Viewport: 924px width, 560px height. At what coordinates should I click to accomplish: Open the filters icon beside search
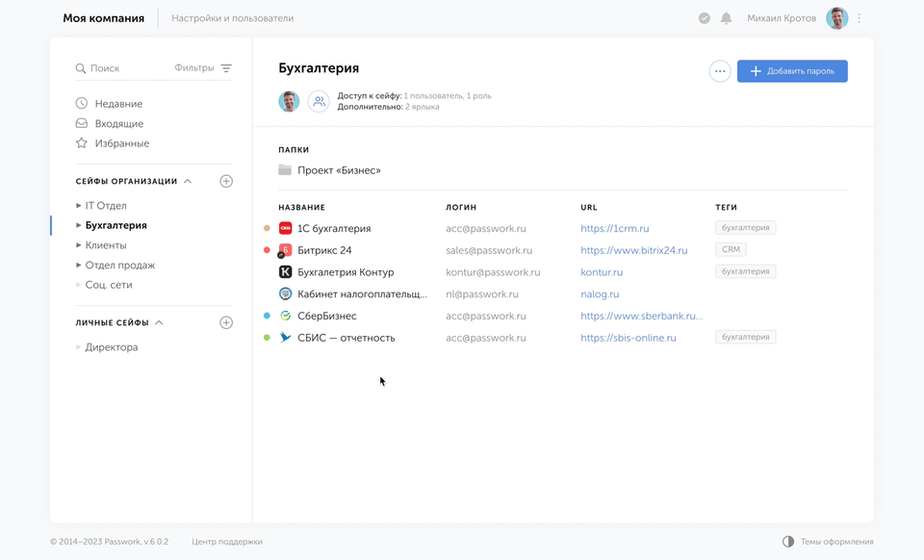click(x=226, y=68)
